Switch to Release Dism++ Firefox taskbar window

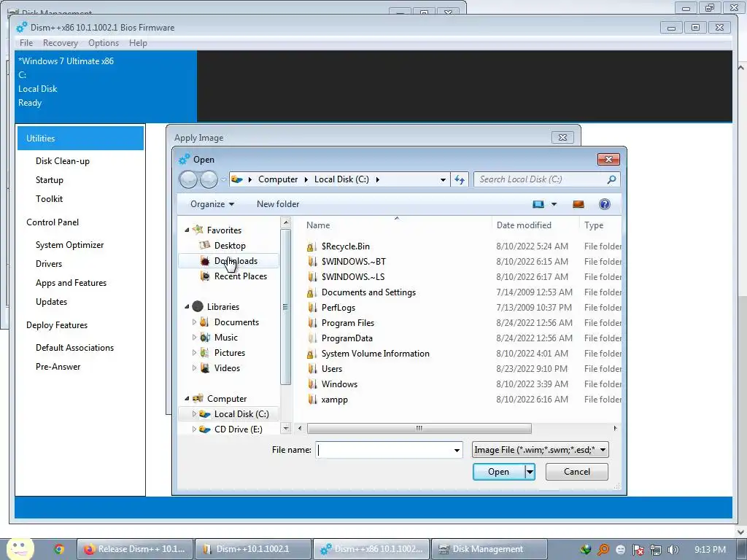click(x=135, y=549)
